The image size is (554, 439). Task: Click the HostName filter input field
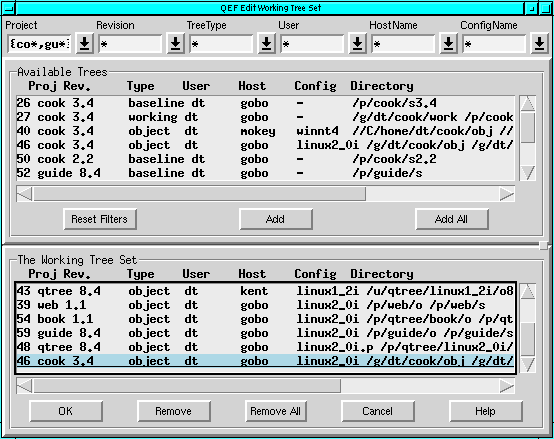pyautogui.click(x=403, y=44)
